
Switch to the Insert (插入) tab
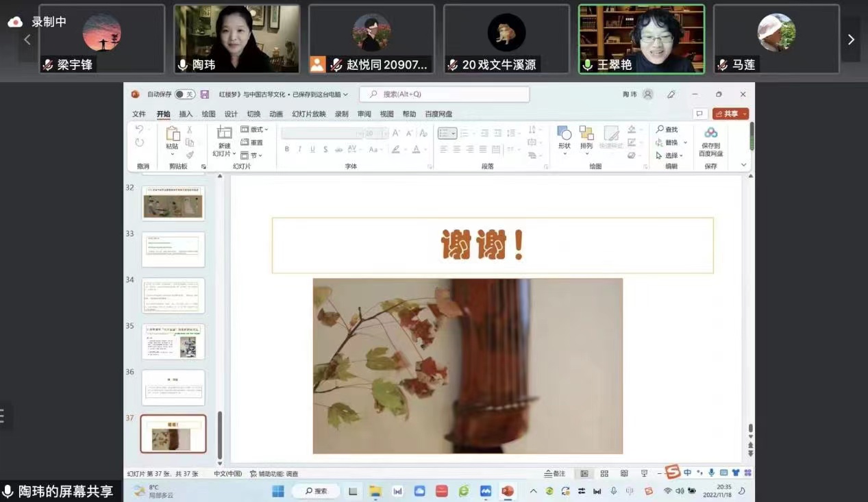[186, 114]
